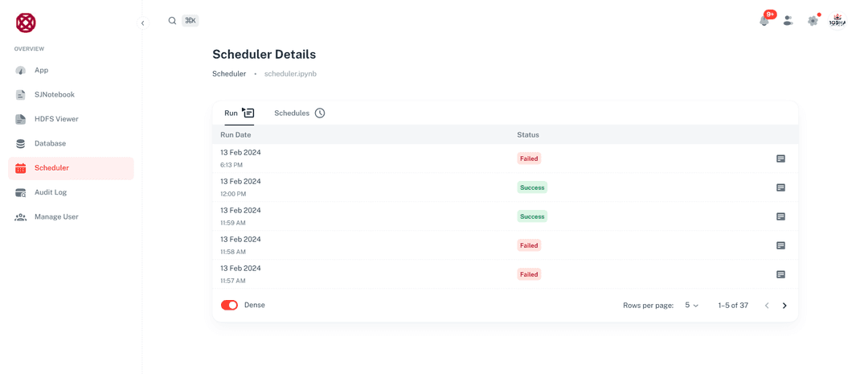This screenshot has height=374, width=868.
Task: Navigate to Audit Log page
Action: pos(51,192)
